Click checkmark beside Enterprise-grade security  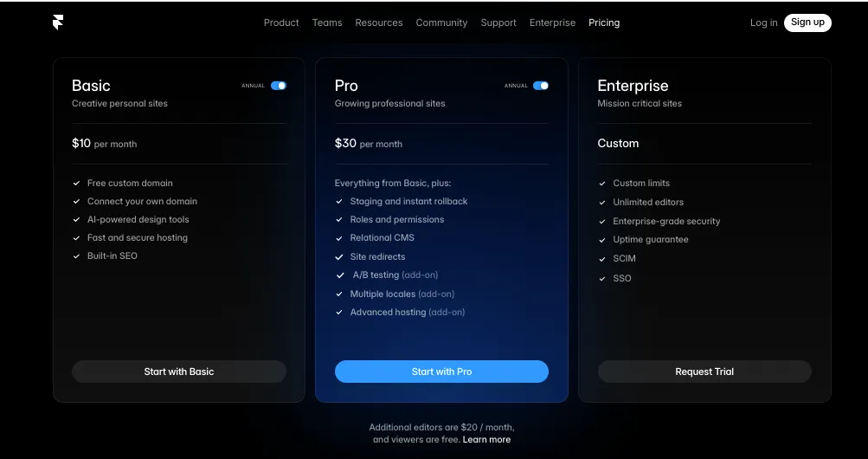[602, 222]
